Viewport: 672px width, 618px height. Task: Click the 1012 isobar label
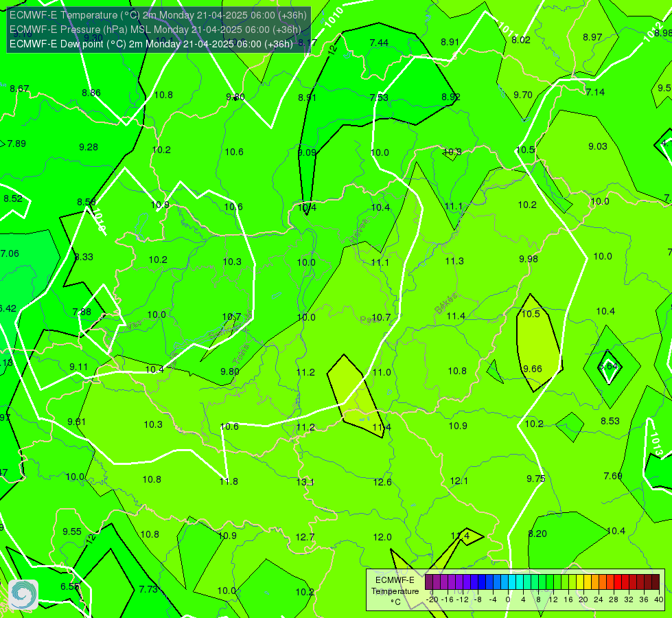click(x=653, y=32)
